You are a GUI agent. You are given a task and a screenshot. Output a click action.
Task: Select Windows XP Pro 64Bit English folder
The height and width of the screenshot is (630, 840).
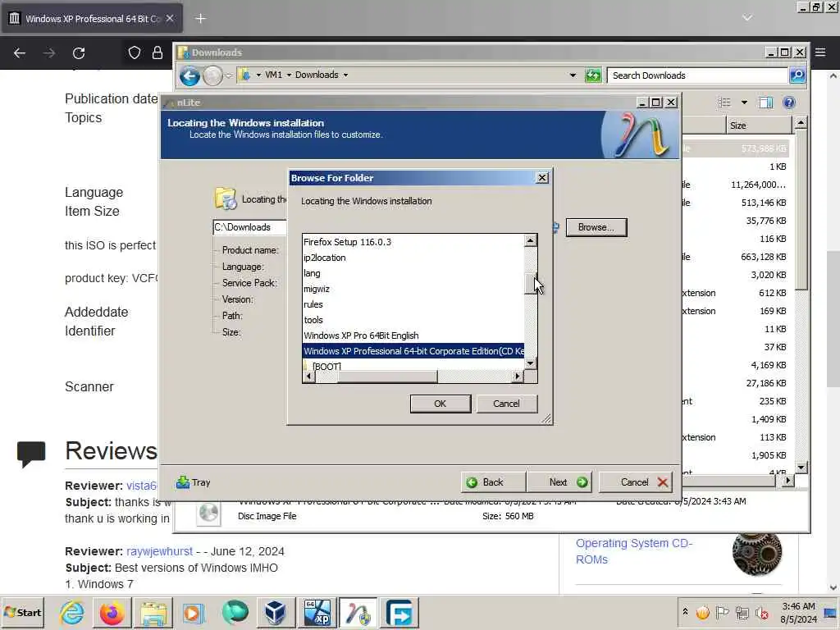361,335
